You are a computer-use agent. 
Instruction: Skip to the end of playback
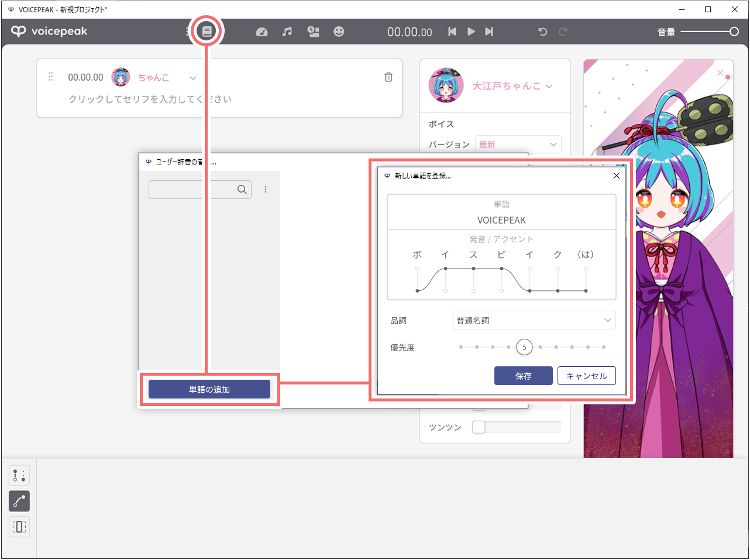489,32
